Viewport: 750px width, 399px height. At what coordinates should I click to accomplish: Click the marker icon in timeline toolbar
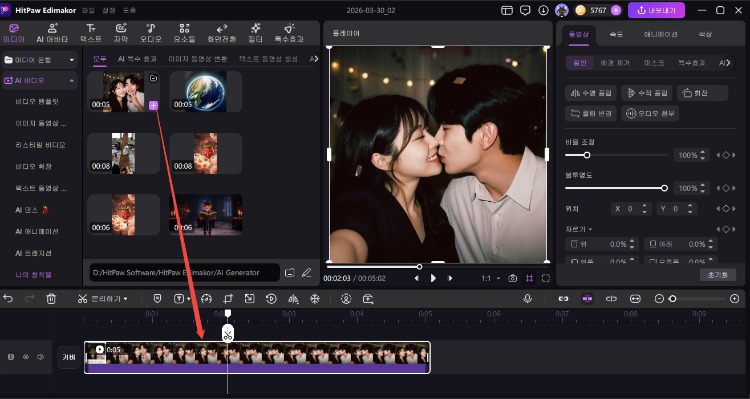[x=157, y=299]
